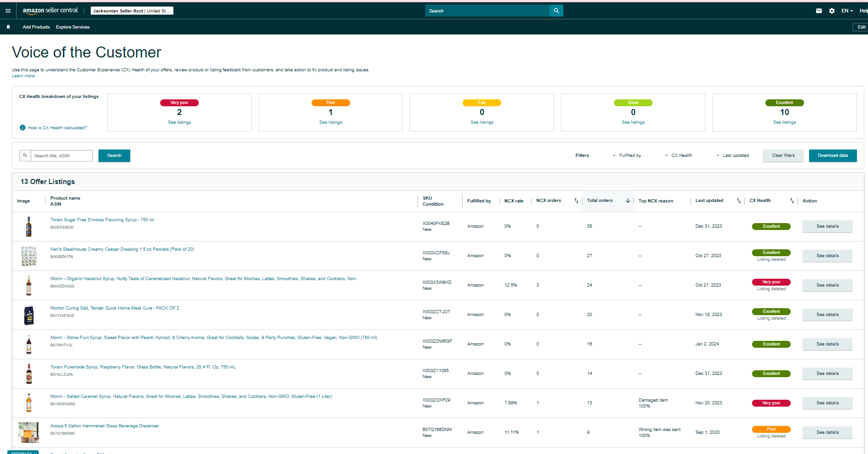The height and width of the screenshot is (454, 868).
Task: Click the Torani Raspberry Syrup product image
Action: 29,374
